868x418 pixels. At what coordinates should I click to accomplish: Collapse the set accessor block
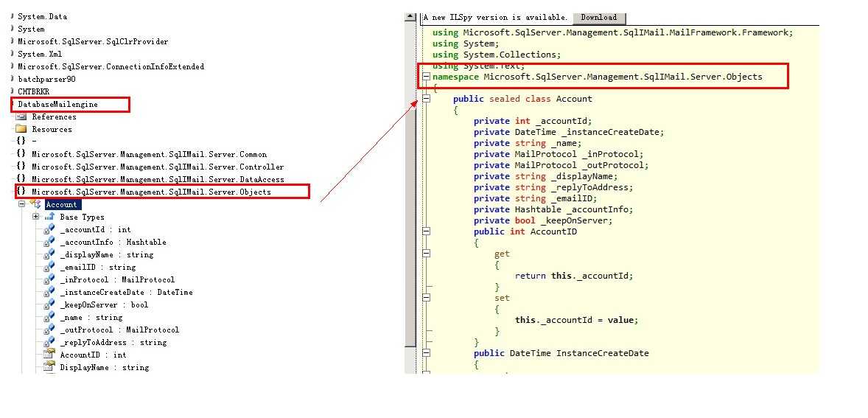point(426,298)
